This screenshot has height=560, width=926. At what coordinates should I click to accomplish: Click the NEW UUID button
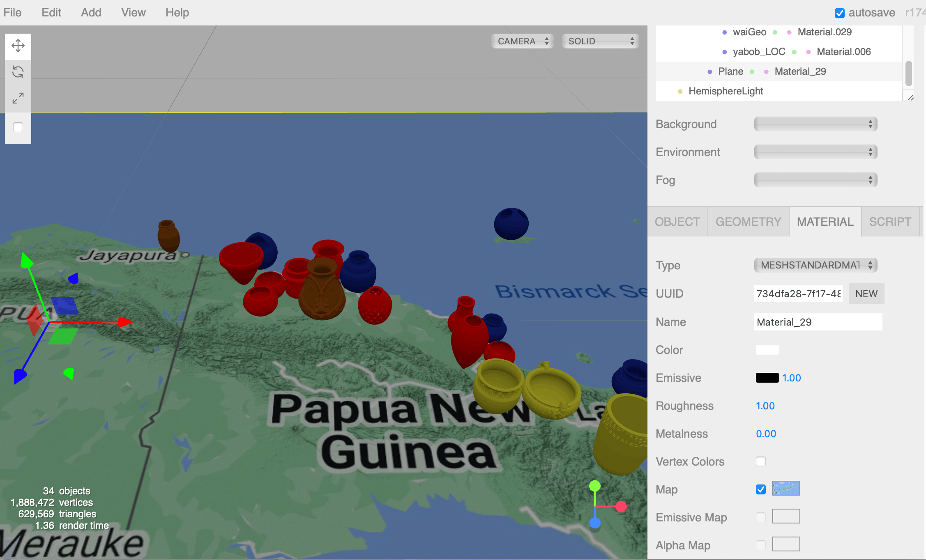(866, 294)
